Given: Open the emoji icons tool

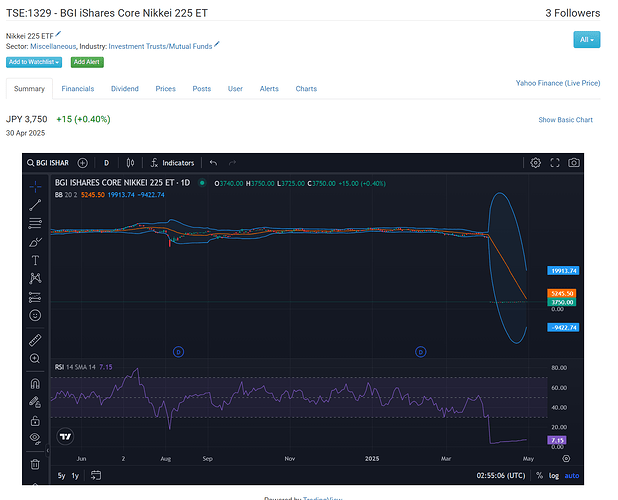Looking at the screenshot, I should coord(36,315).
